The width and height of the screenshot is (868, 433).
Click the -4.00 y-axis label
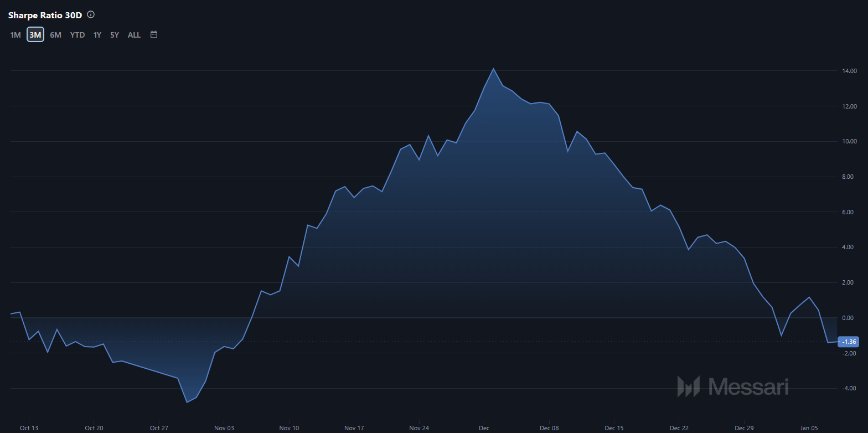[x=849, y=388]
